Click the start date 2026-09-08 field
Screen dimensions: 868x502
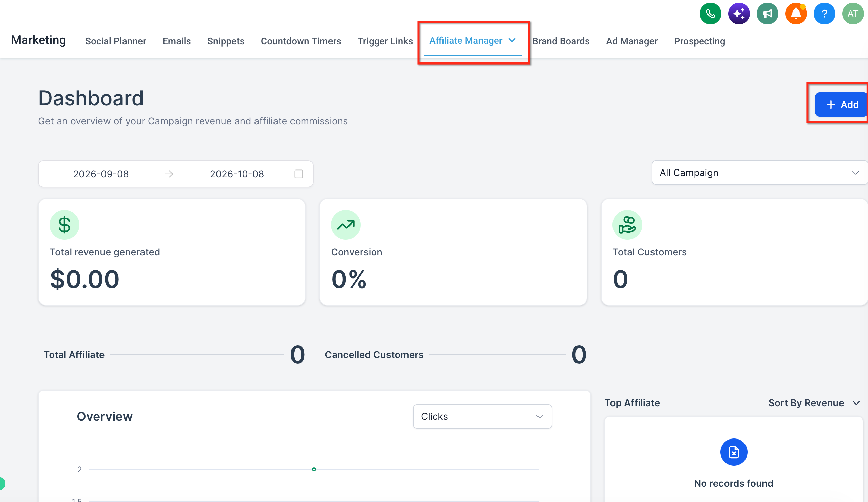[100, 174]
